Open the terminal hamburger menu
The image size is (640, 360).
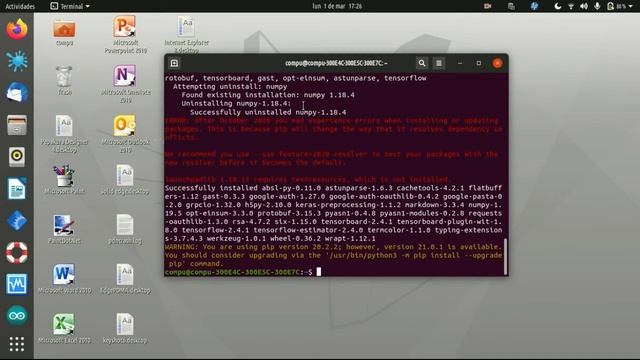pyautogui.click(x=439, y=63)
